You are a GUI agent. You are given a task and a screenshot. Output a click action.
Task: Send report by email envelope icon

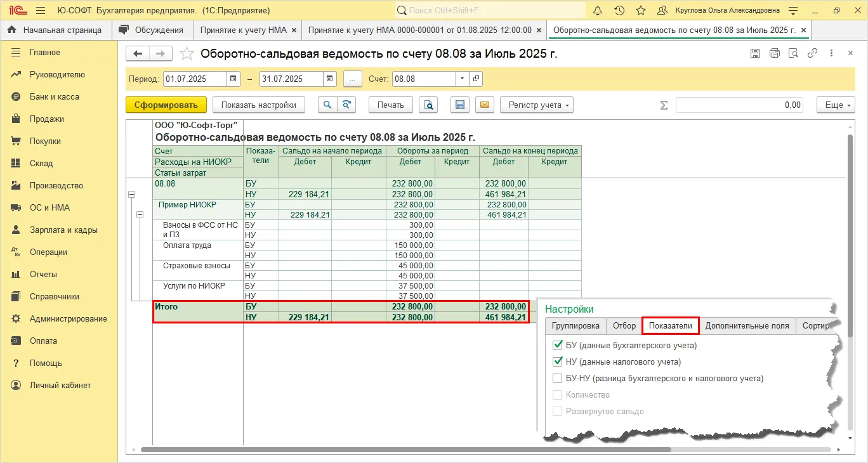485,105
